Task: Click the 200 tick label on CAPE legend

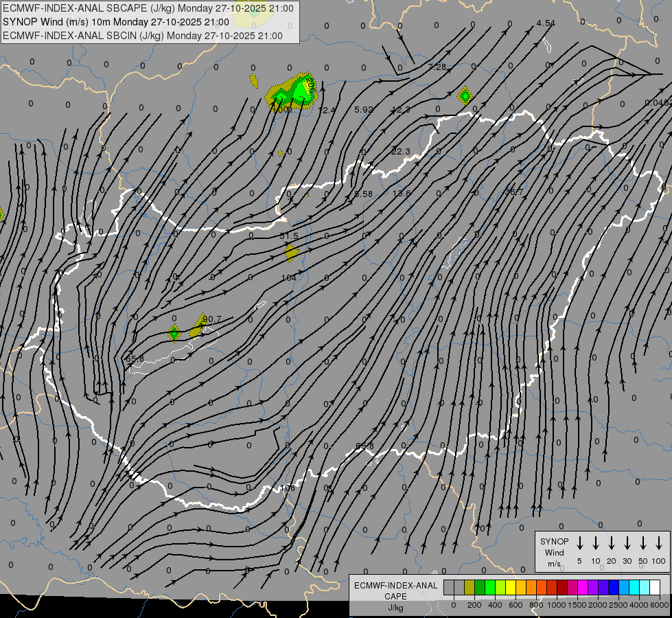Action: [x=474, y=605]
